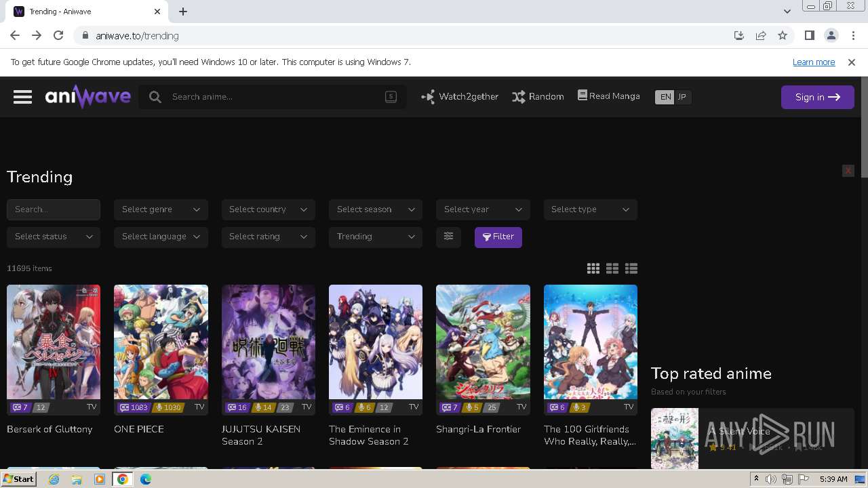The image size is (868, 488).
Task: Expand the Select rating dropdown
Action: tap(268, 237)
